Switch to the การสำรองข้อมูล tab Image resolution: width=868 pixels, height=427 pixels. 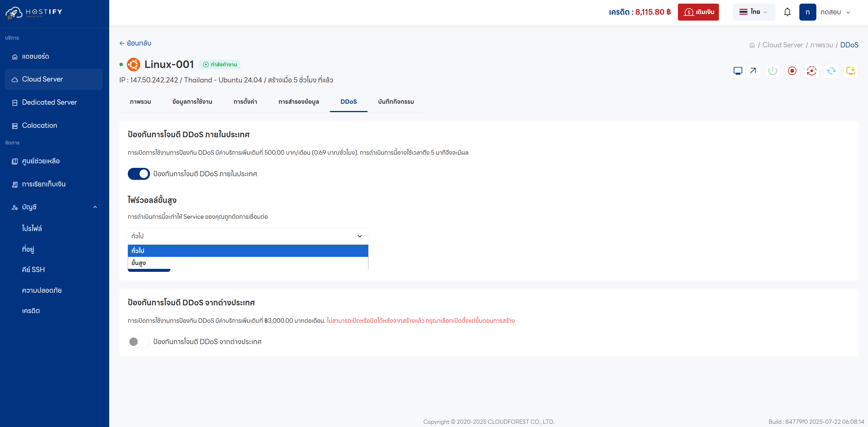(x=299, y=102)
